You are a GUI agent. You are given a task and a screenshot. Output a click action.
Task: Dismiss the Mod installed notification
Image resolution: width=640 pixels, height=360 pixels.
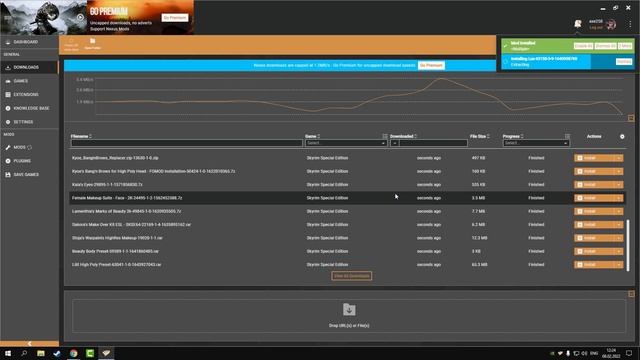(605, 46)
